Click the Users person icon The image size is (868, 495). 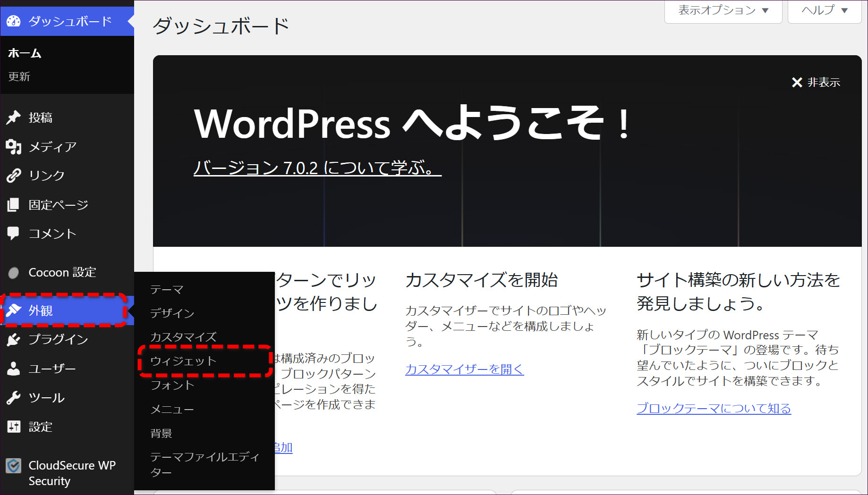14,369
